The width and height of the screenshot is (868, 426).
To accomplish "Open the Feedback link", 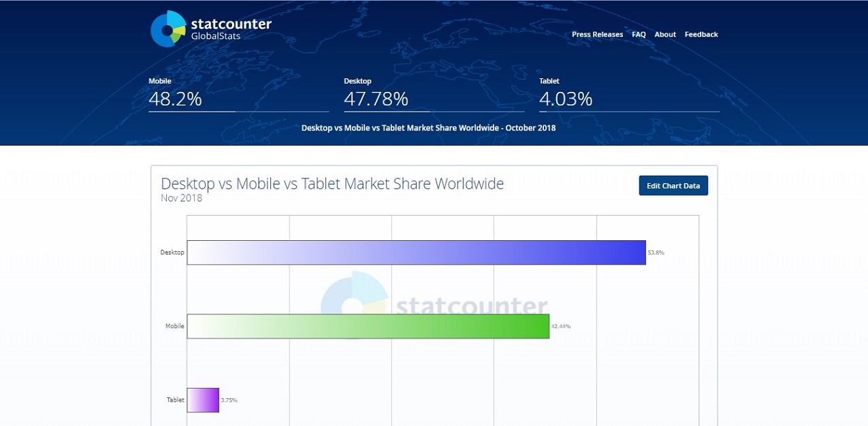I will click(x=701, y=35).
